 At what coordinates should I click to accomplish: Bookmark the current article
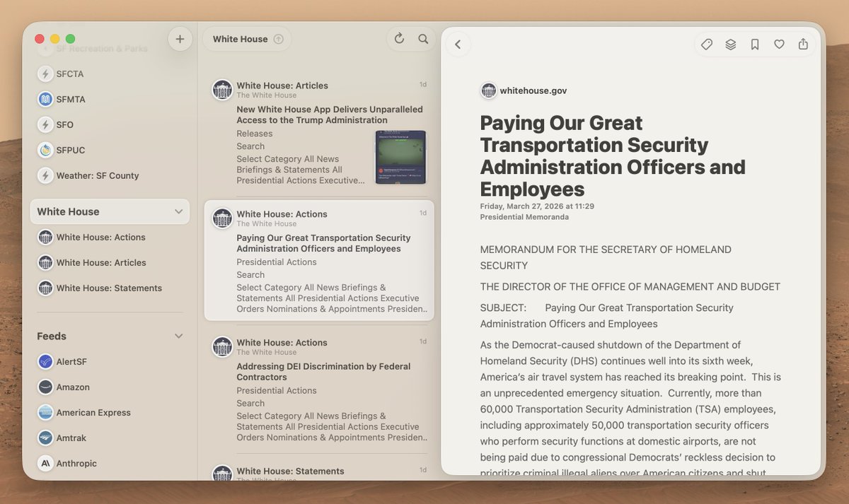[x=755, y=45]
